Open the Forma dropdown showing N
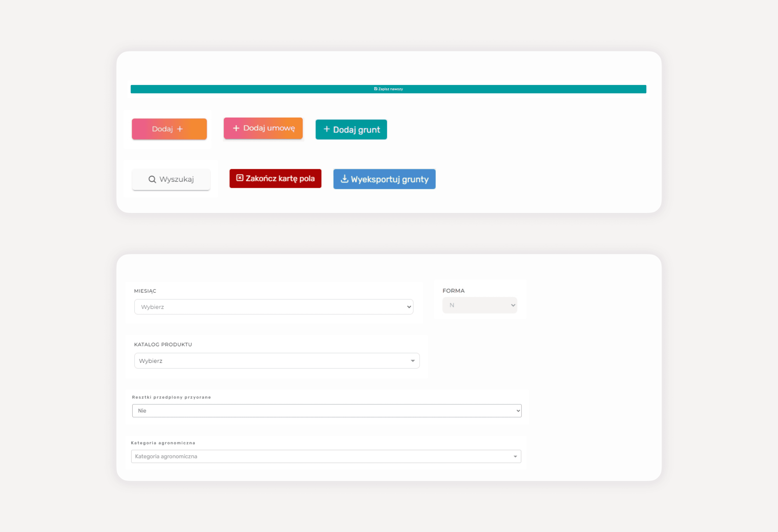Screen dimensions: 778x532 tap(479, 305)
